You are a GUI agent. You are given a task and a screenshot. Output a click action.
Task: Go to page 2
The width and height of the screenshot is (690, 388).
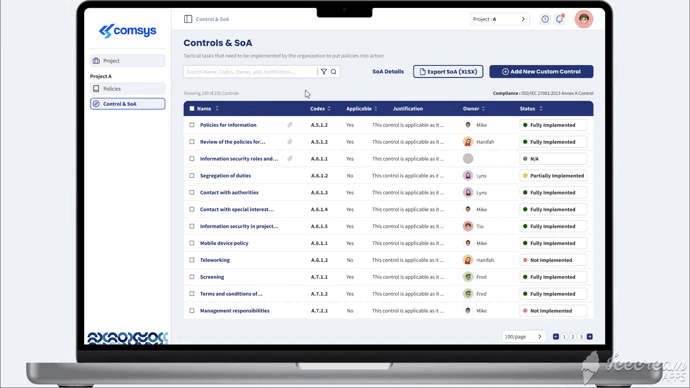pos(573,337)
